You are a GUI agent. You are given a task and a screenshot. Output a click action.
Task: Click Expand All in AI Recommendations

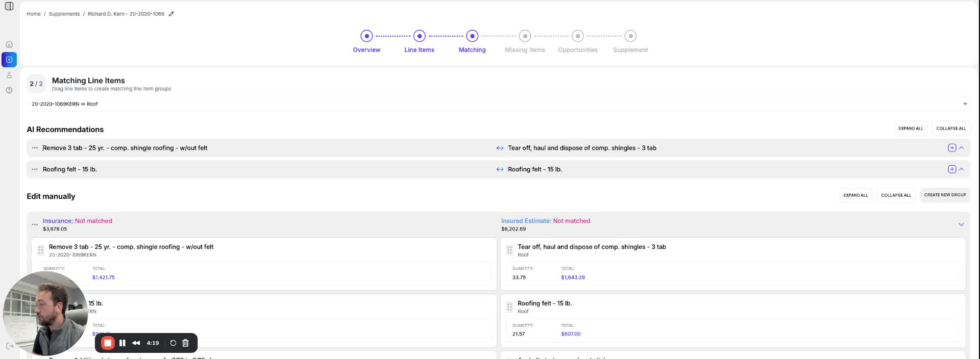[x=911, y=129]
